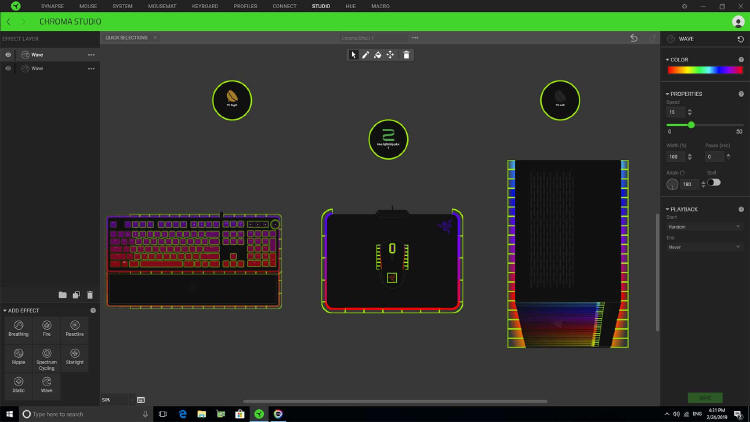Click the Windows Start button
The width and height of the screenshot is (750, 422).
tap(9, 414)
